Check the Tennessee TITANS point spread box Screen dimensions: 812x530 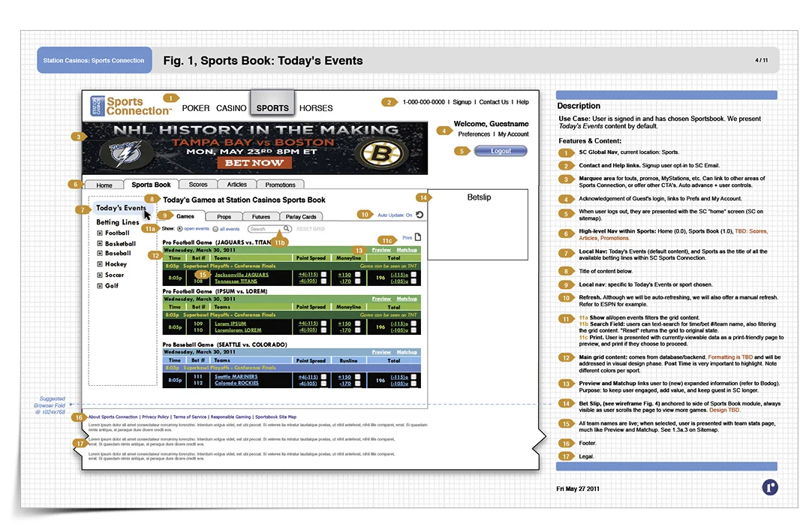(323, 282)
